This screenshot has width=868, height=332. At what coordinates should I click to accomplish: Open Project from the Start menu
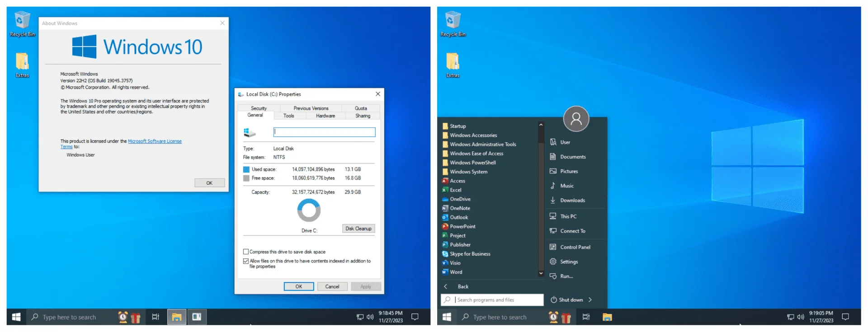coord(454,236)
